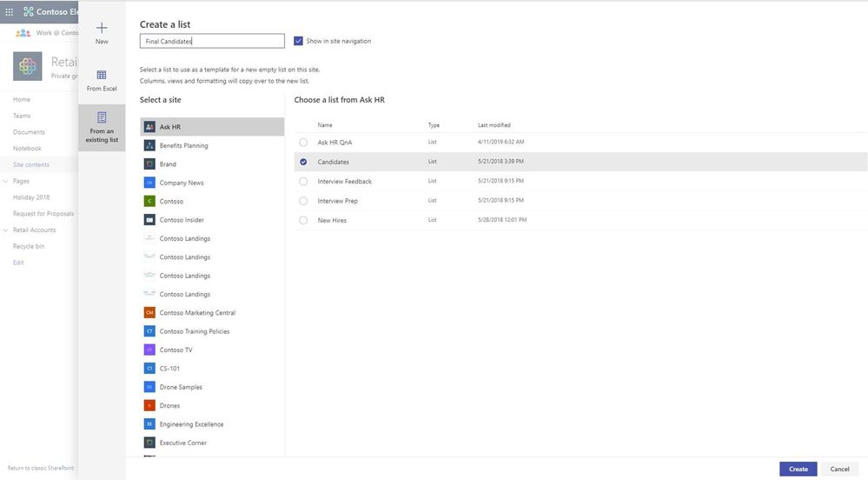Collapse the Pages section chevron
This screenshot has width=868, height=480.
(x=5, y=181)
